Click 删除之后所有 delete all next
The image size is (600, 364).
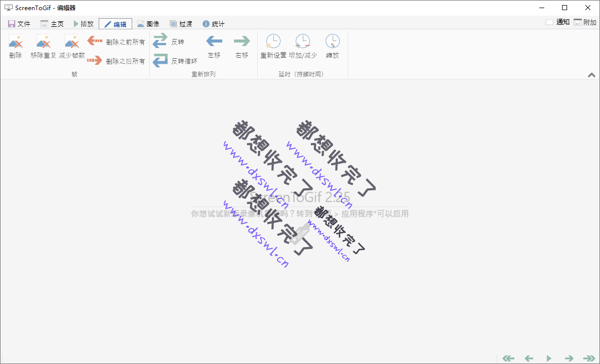116,61
